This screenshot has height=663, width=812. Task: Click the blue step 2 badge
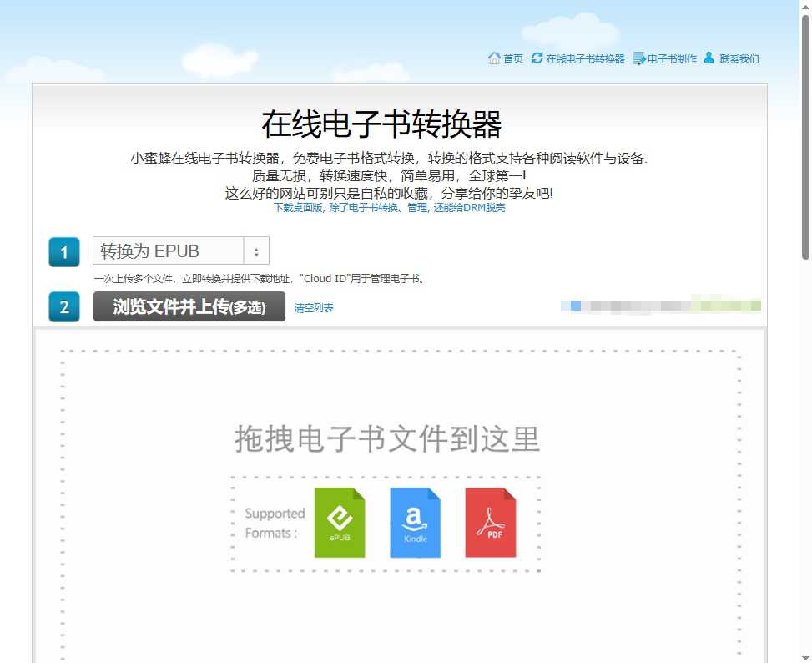(64, 306)
